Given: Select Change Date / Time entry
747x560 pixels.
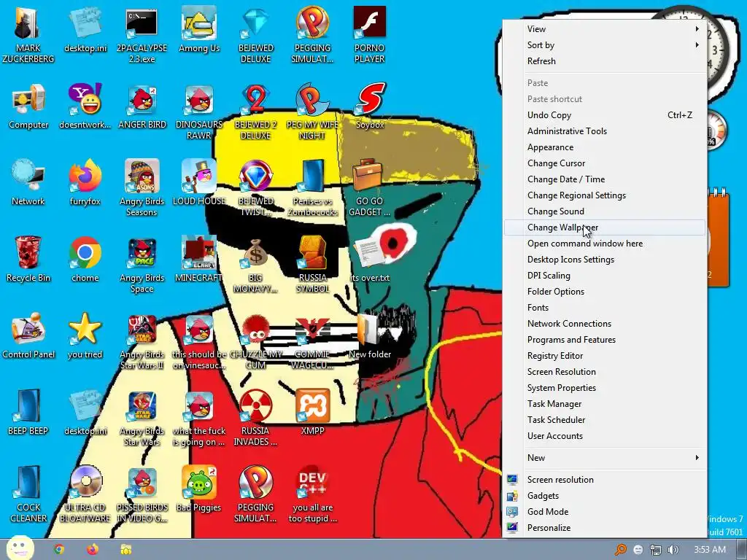Looking at the screenshot, I should pyautogui.click(x=605, y=179).
